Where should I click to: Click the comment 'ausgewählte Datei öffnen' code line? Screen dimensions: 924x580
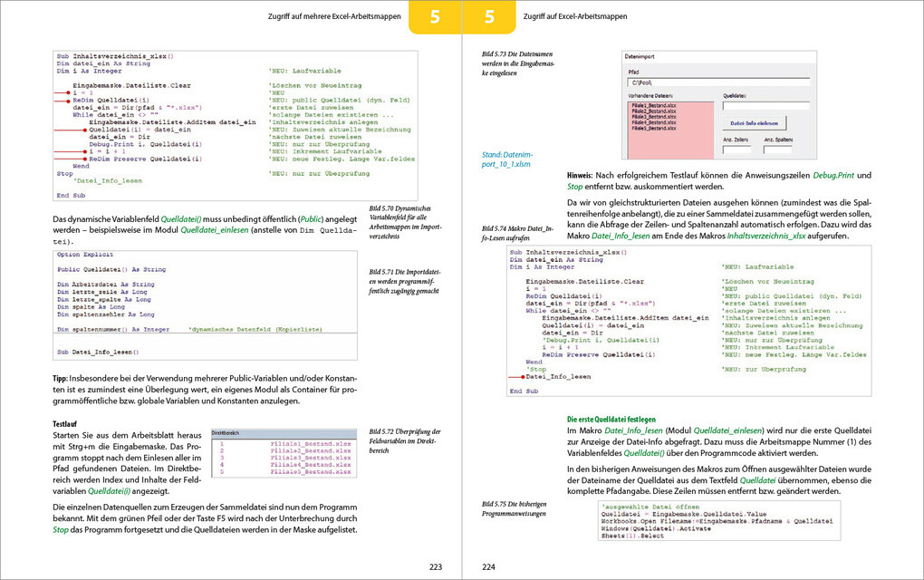point(650,507)
